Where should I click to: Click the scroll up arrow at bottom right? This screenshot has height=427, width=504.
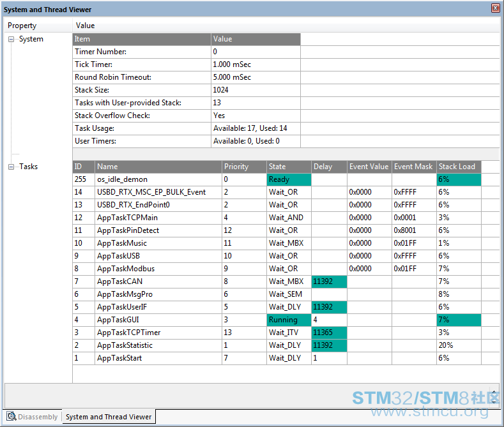(x=494, y=393)
